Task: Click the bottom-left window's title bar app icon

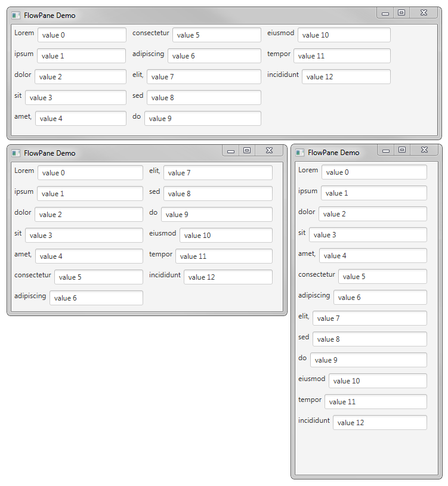Action: [x=16, y=153]
